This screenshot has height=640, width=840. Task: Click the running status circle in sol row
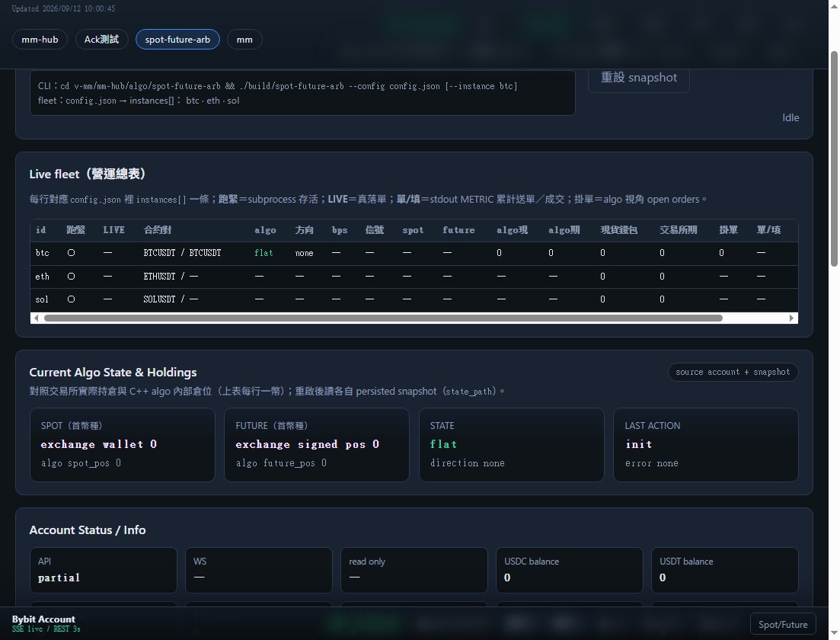tap(72, 299)
